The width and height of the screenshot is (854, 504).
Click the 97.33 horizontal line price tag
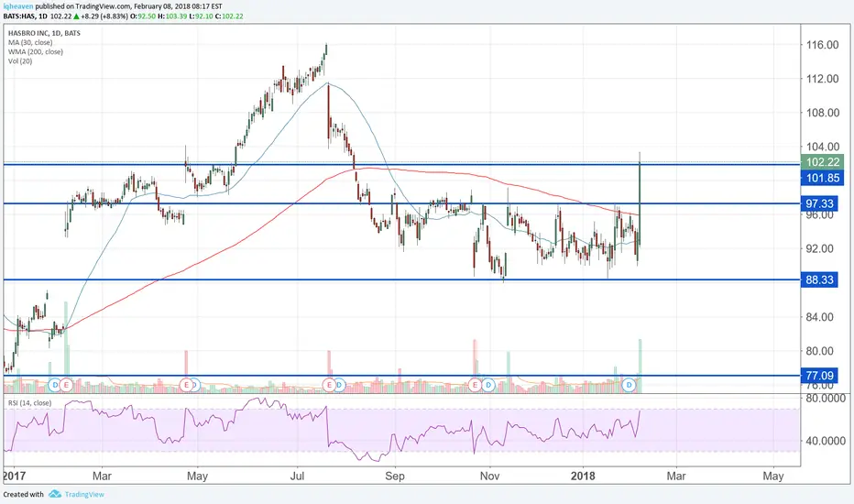[819, 203]
